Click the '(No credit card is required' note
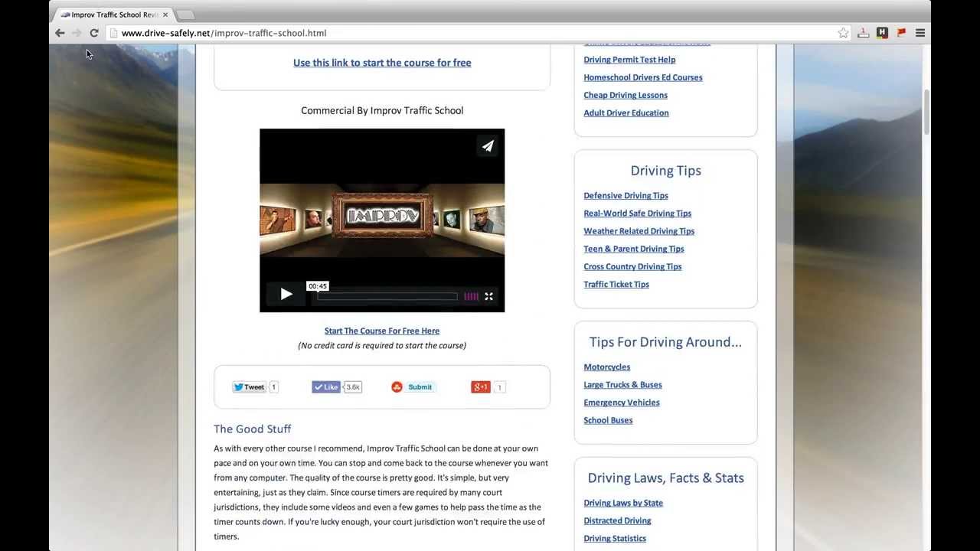 pos(382,345)
